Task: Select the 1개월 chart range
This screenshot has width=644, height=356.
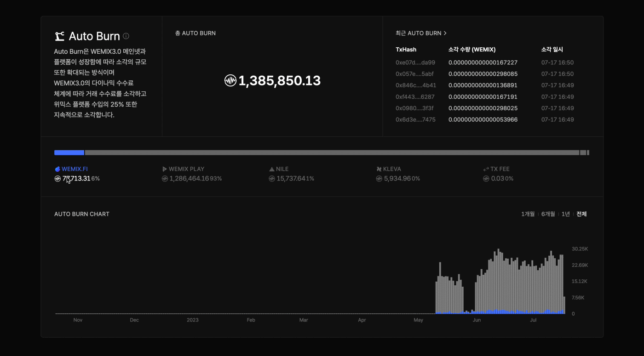Action: tap(528, 214)
